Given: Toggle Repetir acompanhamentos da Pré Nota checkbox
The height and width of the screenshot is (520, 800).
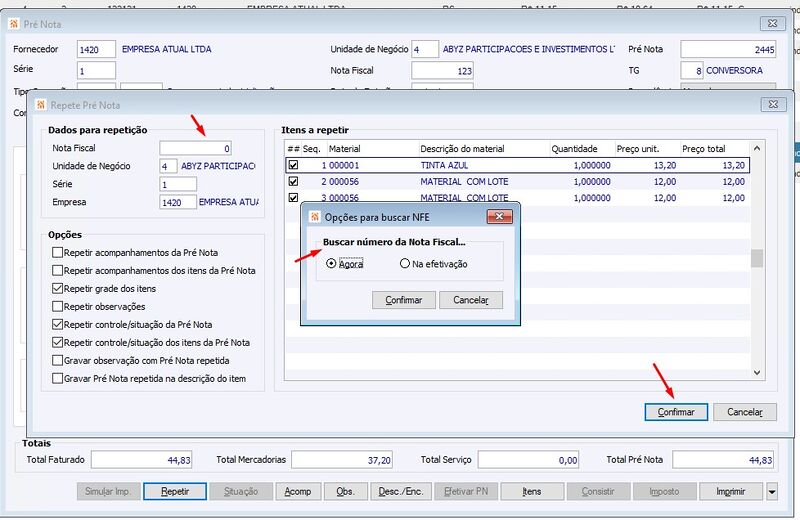Looking at the screenshot, I should point(58,252).
